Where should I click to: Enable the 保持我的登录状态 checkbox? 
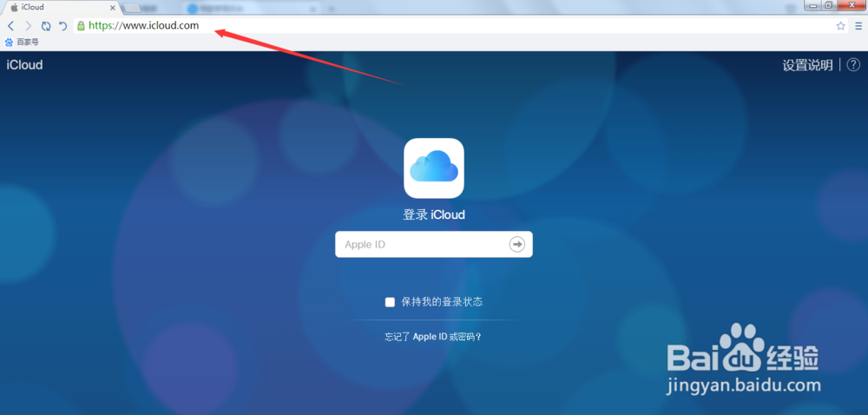coord(390,302)
